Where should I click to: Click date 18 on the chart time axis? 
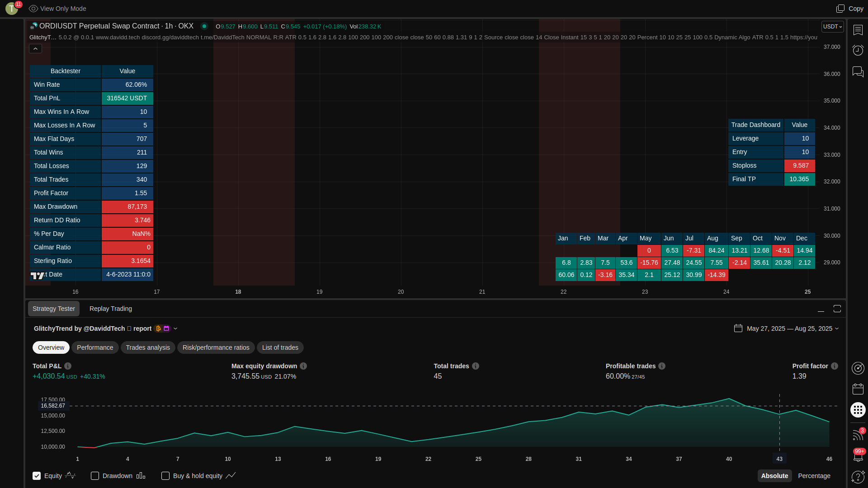pos(238,292)
